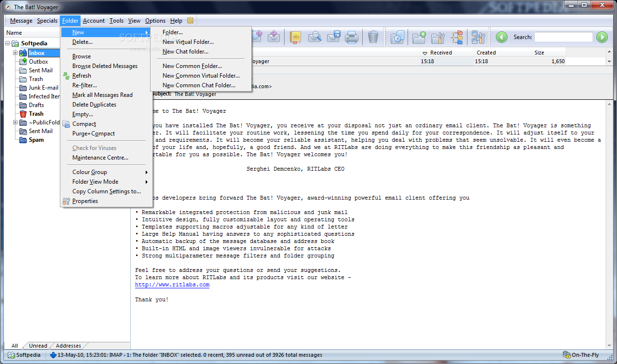Choose New Common Chat Folder...
This screenshot has height=364, width=617.
(201, 85)
